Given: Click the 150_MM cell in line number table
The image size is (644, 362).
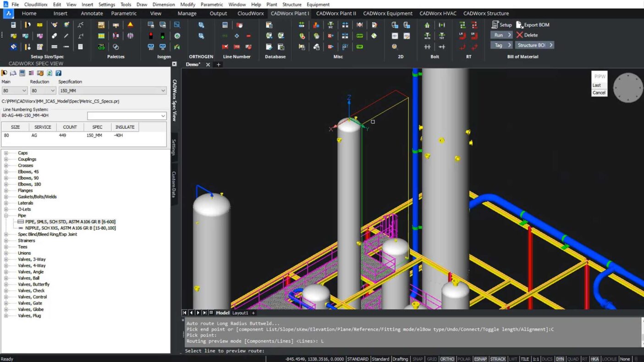Looking at the screenshot, I should [94, 135].
